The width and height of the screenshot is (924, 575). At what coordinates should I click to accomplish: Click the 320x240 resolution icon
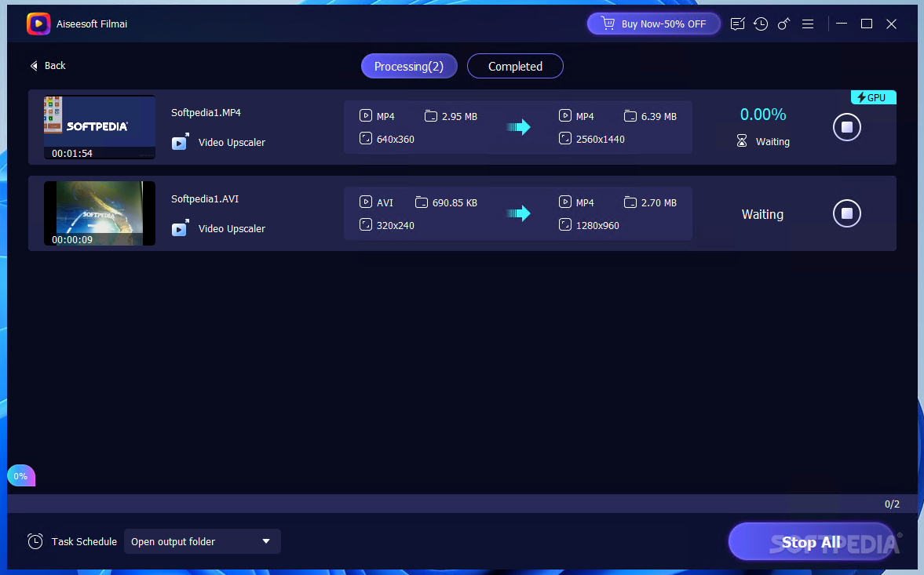tap(365, 224)
